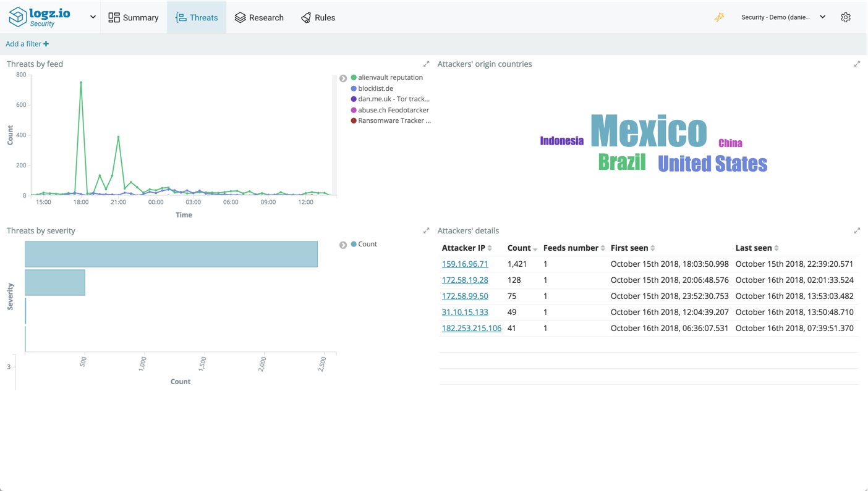Click first seen October 16th 2018, 06:36:07.531
868x491 pixels.
point(670,328)
